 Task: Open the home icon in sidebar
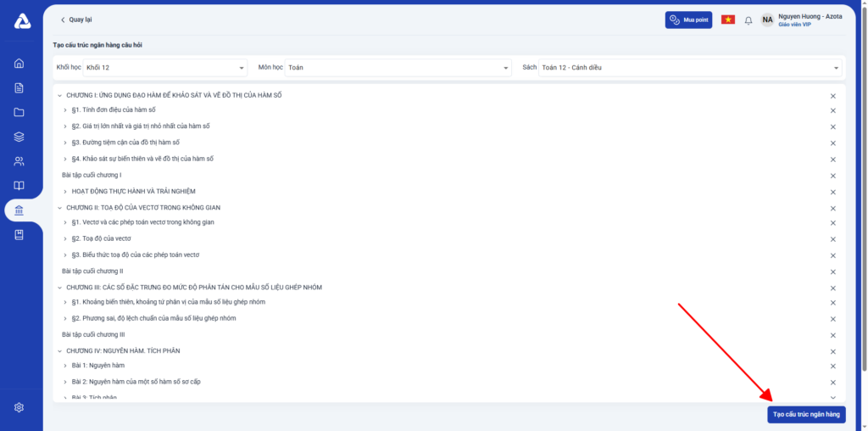click(19, 64)
